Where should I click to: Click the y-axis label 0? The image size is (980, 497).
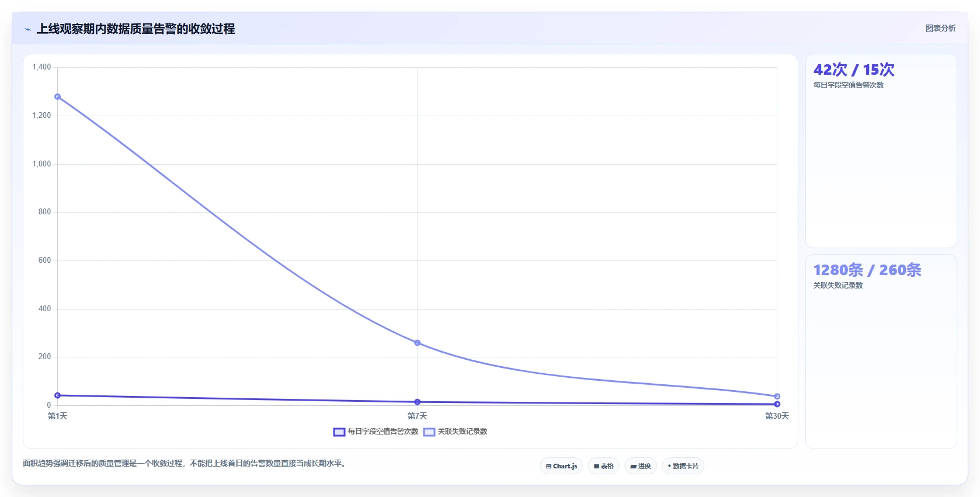click(x=49, y=405)
